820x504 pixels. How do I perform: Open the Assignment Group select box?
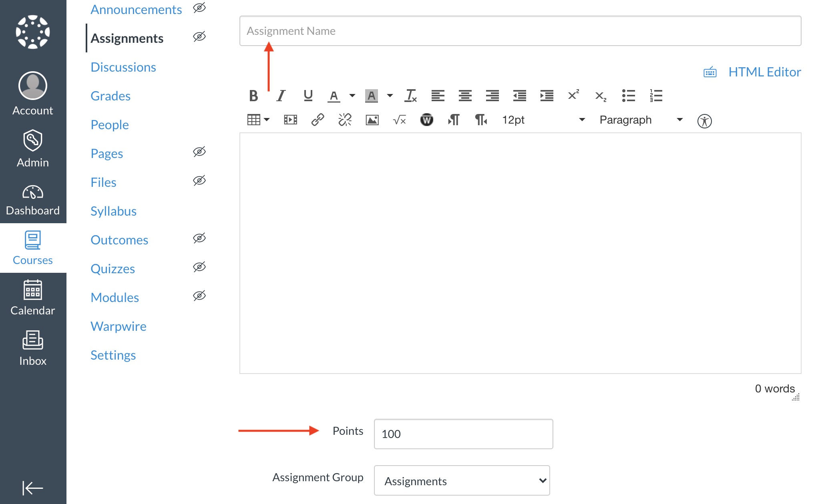pos(462,481)
